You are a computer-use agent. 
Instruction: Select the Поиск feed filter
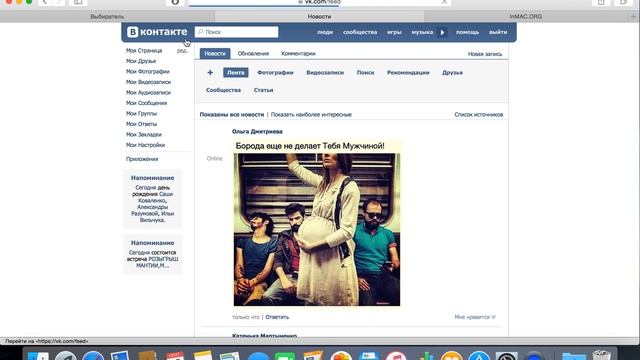pos(365,73)
